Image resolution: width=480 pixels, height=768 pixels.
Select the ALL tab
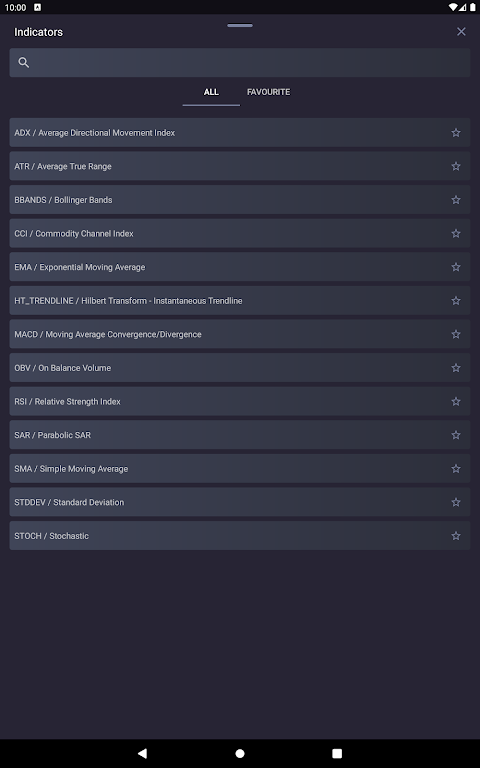point(211,92)
